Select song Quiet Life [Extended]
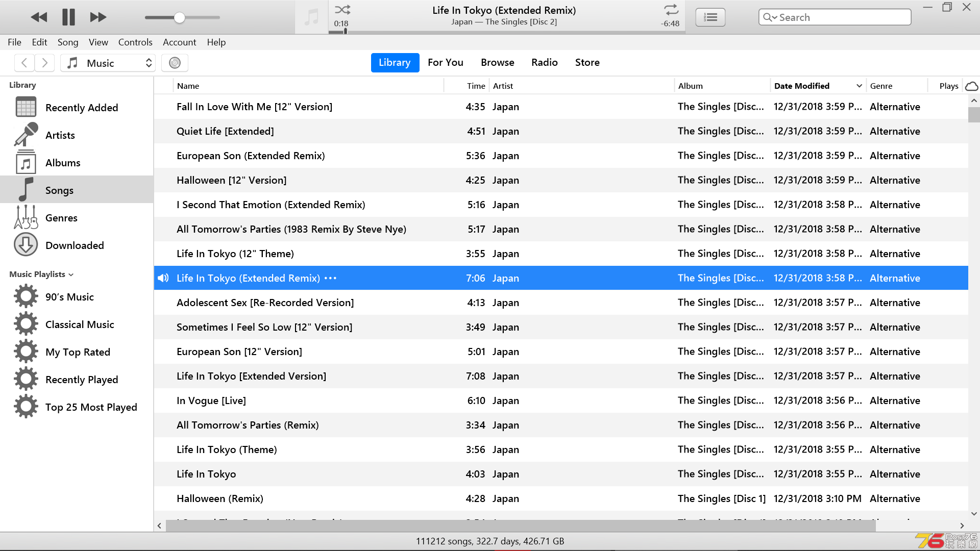 pos(561,131)
